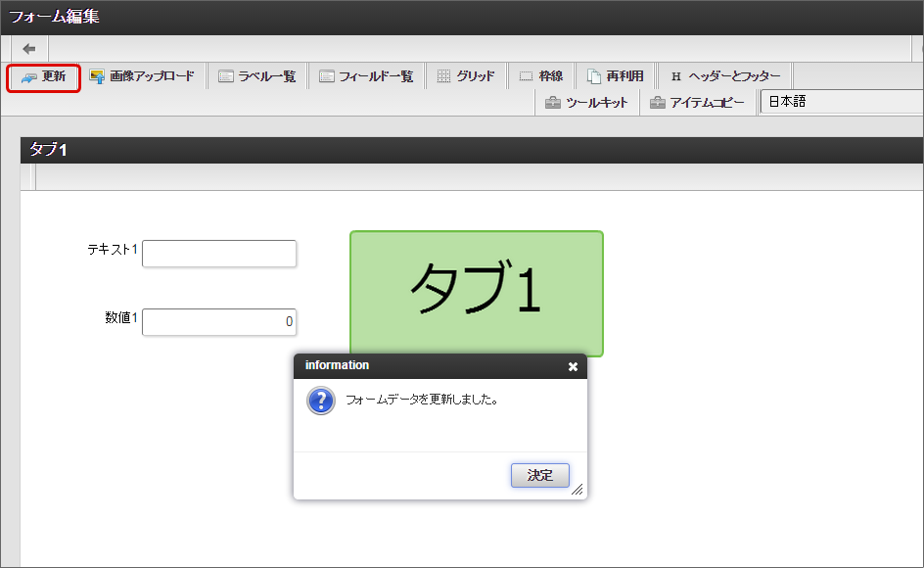Select the 数値1 numeric input field
The width and height of the screenshot is (924, 568).
coord(219,321)
